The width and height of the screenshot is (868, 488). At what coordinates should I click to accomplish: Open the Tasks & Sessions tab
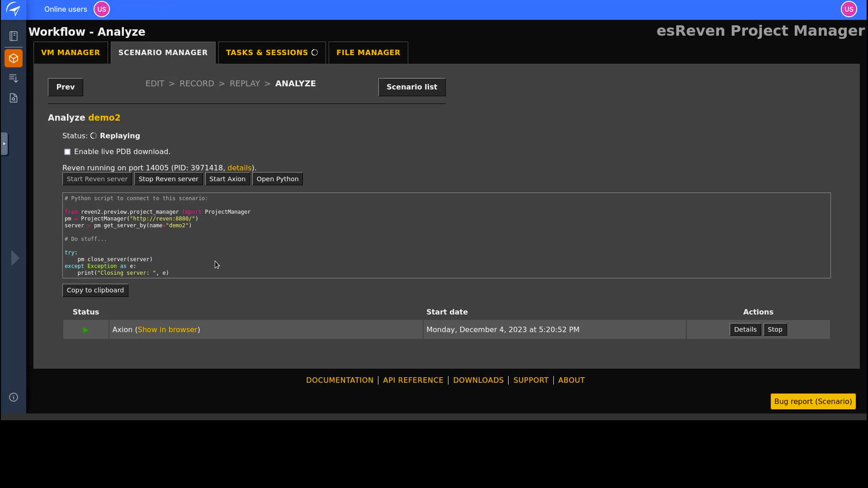pos(271,52)
